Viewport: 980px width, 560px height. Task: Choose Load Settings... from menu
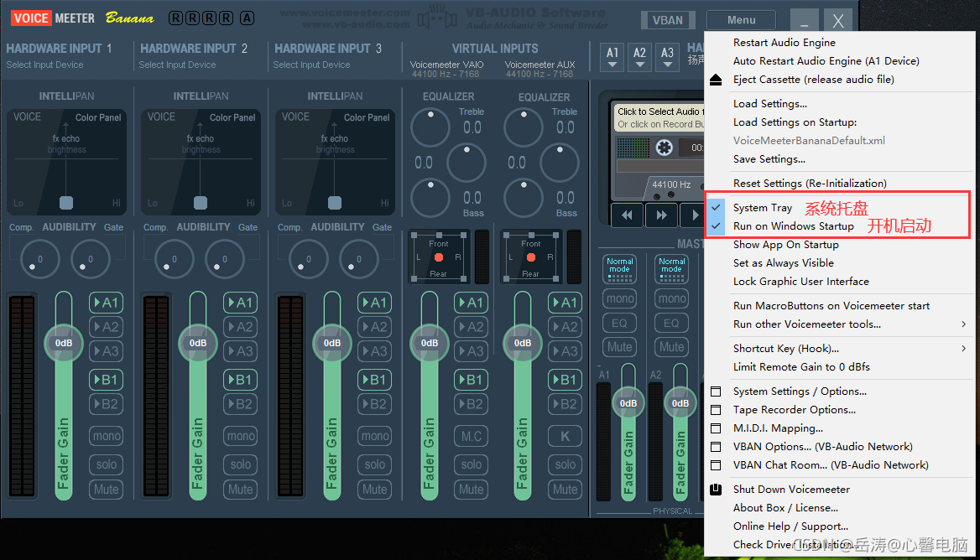[770, 104]
